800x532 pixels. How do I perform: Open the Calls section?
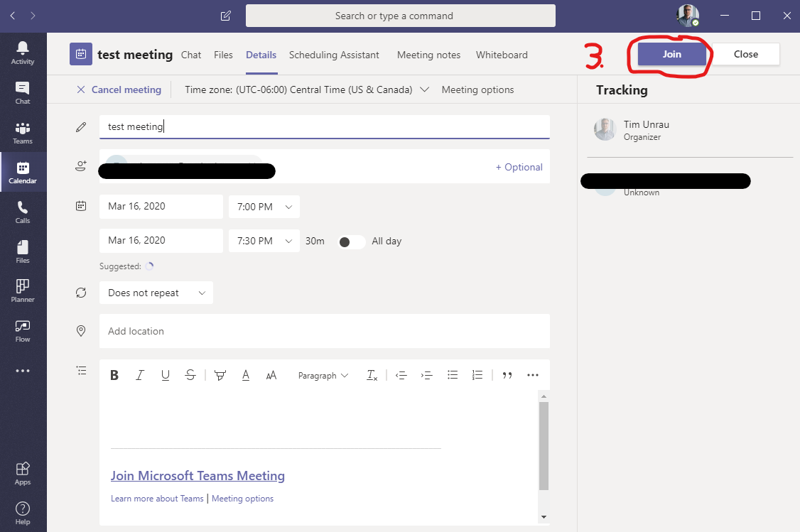(23, 212)
